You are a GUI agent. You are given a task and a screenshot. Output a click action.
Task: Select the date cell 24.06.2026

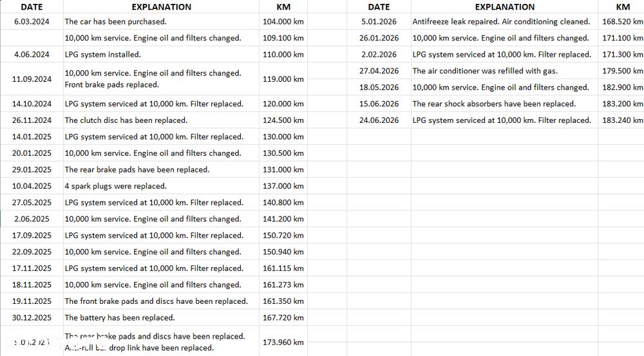click(379, 120)
